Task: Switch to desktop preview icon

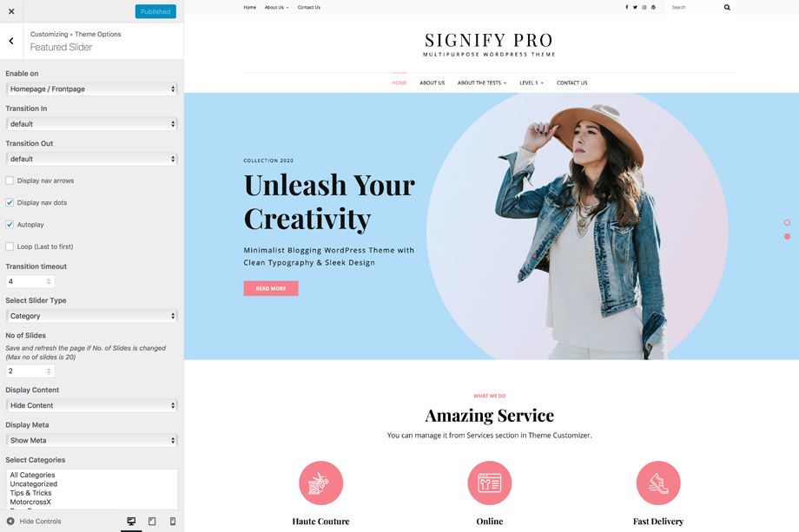Action: click(x=131, y=521)
